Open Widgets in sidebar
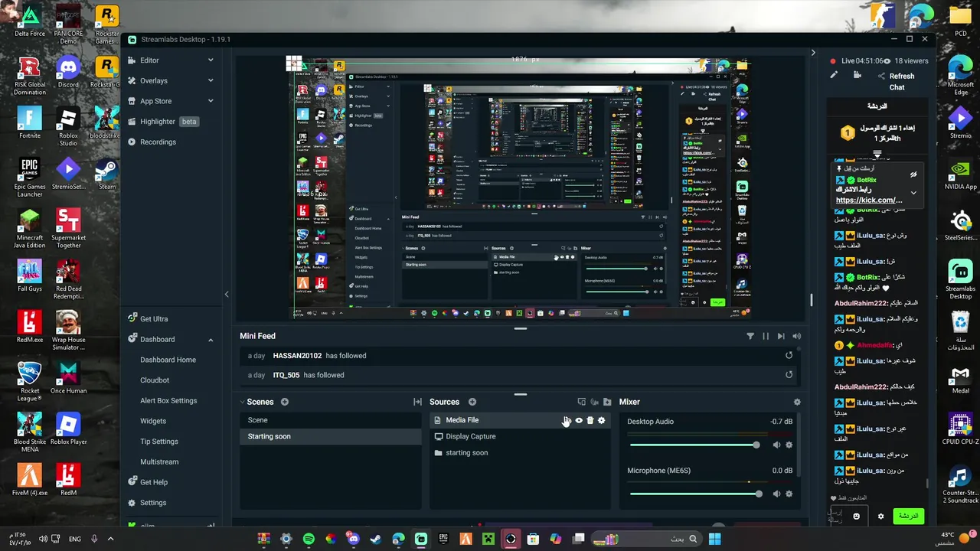Viewport: 980px width, 551px height. pos(152,421)
